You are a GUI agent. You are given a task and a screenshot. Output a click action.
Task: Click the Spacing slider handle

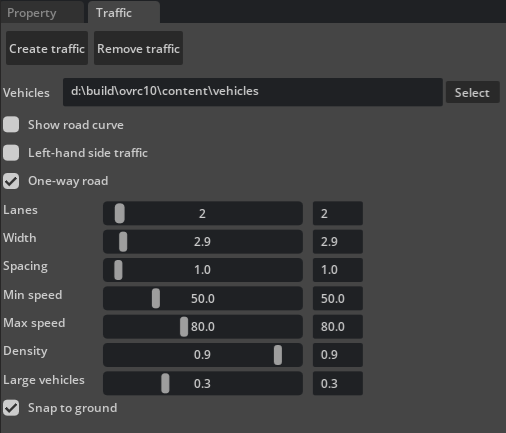tap(118, 270)
